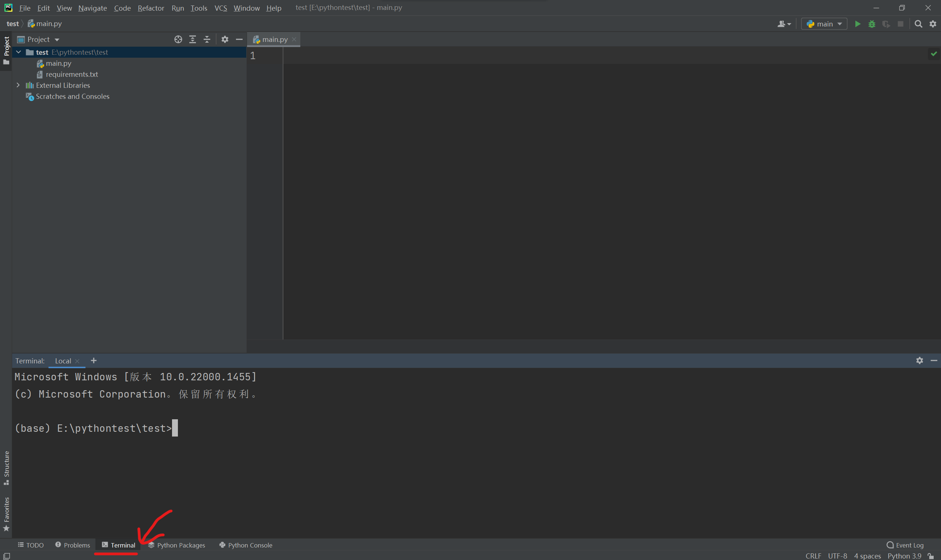The height and width of the screenshot is (560, 941).
Task: Open Terminal panel settings gear
Action: point(920,360)
